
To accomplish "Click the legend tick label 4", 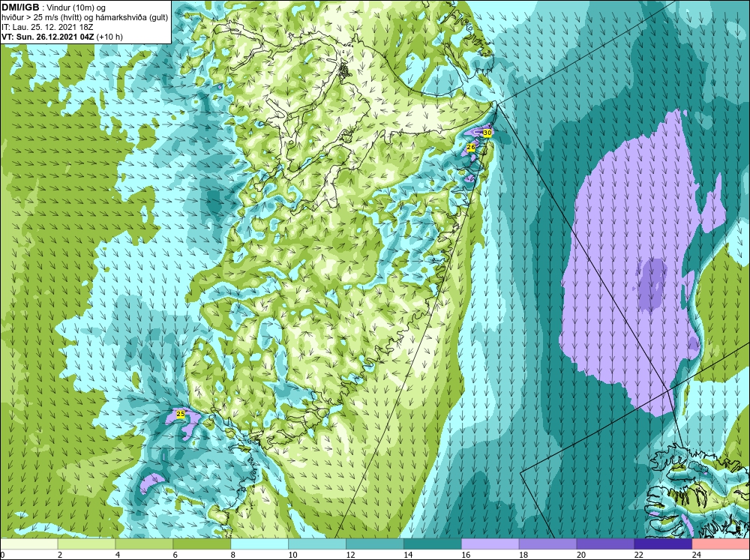I will pos(118,555).
